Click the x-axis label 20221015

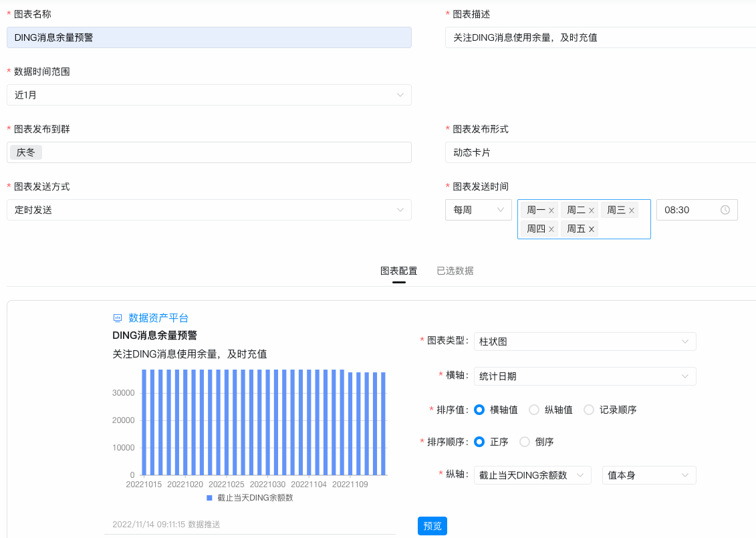(144, 485)
